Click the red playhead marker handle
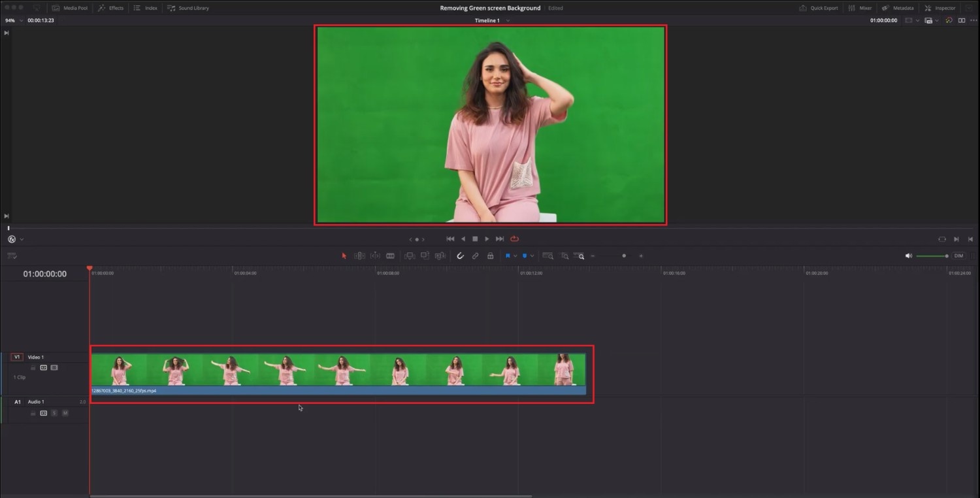The width and height of the screenshot is (980, 498). [x=90, y=269]
